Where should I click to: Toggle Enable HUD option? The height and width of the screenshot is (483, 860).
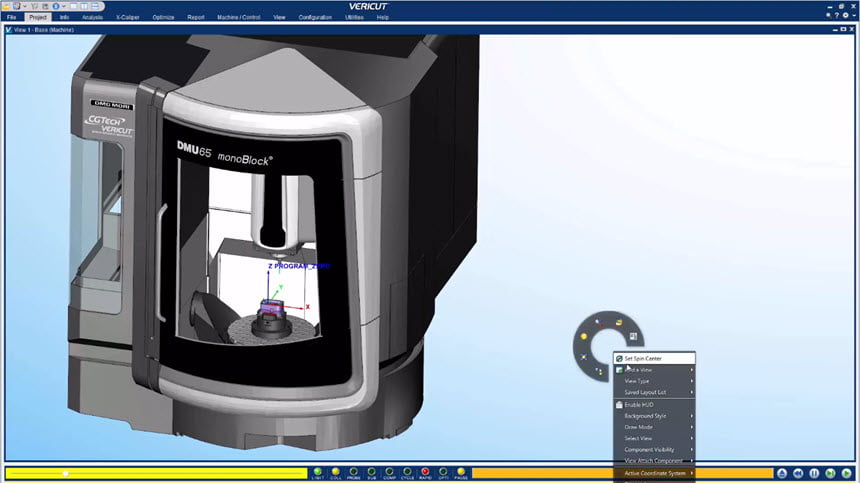(x=654, y=405)
